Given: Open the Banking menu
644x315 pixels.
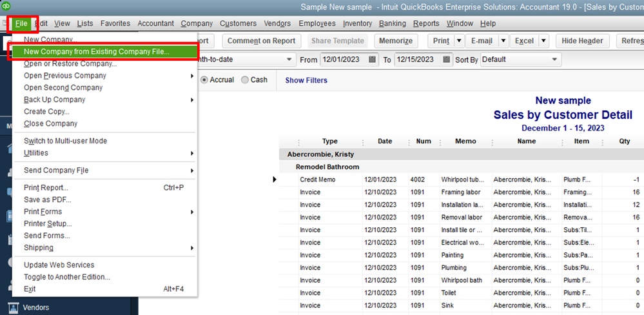Looking at the screenshot, I should pyautogui.click(x=392, y=23).
